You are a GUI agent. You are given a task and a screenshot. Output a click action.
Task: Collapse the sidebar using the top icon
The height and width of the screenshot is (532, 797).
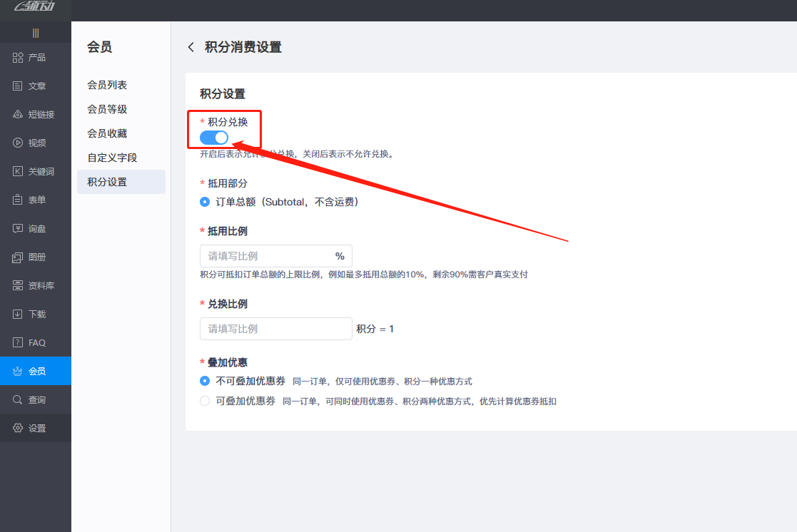click(36, 31)
